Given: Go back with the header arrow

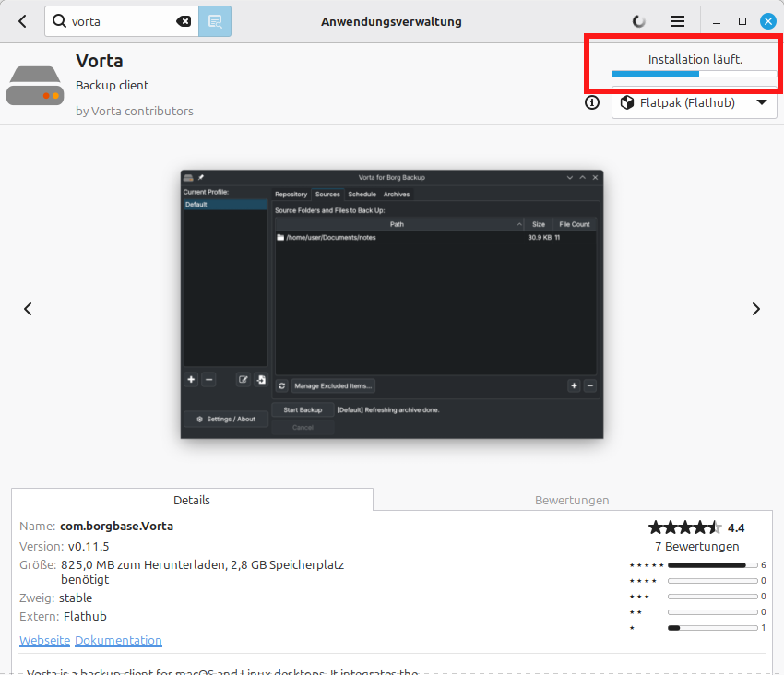Looking at the screenshot, I should click(x=22, y=21).
